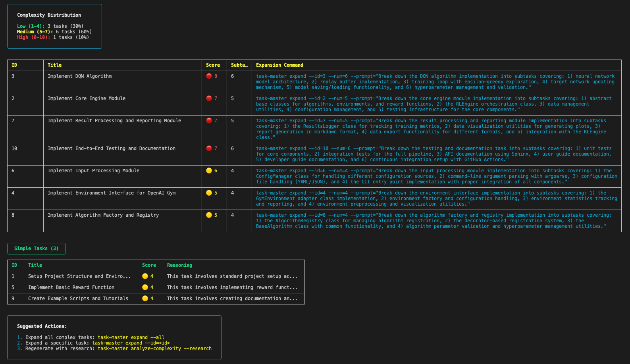Click the Score header in the main table
Screen dimensions: 630x364
[x=213, y=65]
